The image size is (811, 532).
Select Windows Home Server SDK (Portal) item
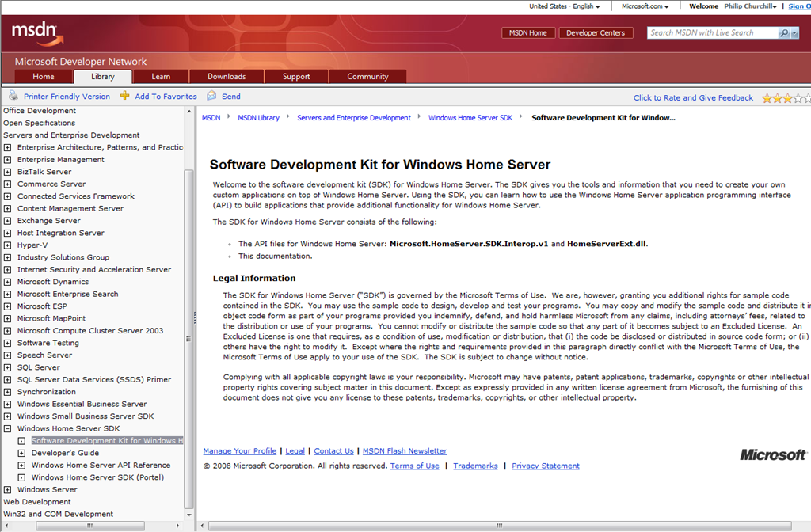coord(97,477)
